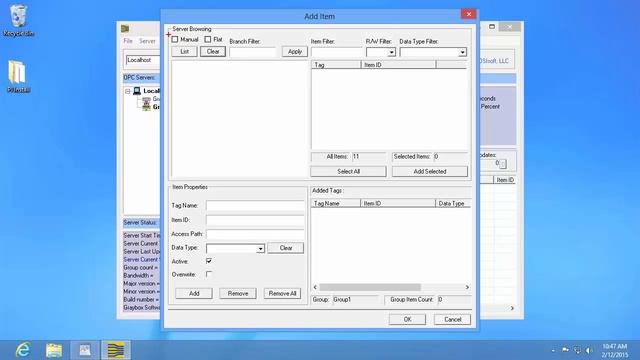The height and width of the screenshot is (360, 640).
Task: Open File Explorer from the taskbar
Action: click(54, 350)
